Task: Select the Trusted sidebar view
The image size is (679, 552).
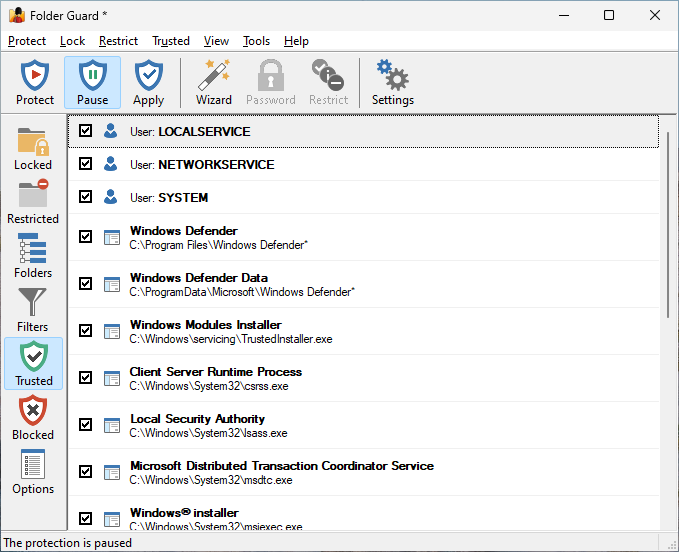Action: coord(33,364)
